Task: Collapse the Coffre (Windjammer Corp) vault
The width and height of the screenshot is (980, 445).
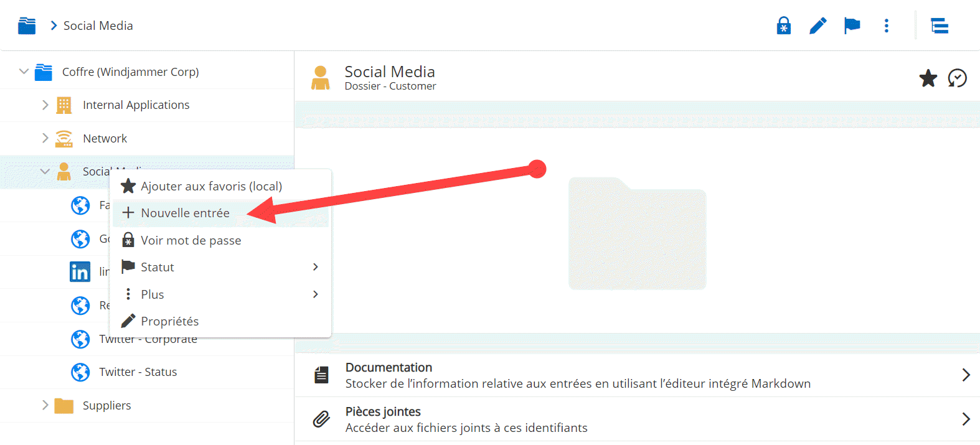Action: coord(24,72)
